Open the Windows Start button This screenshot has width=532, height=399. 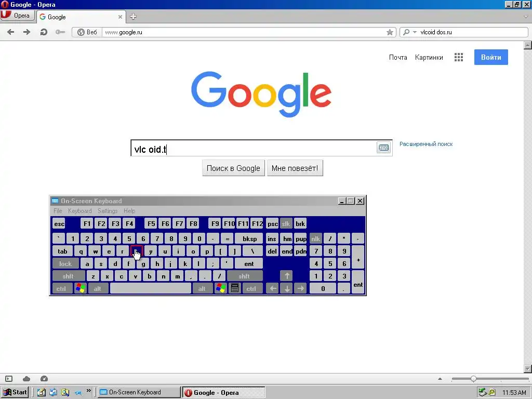pos(15,393)
